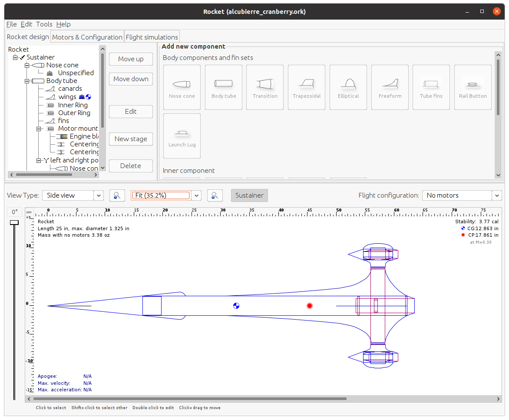Add a Trapezoidal fin set
The height and width of the screenshot is (420, 509).
(x=306, y=87)
